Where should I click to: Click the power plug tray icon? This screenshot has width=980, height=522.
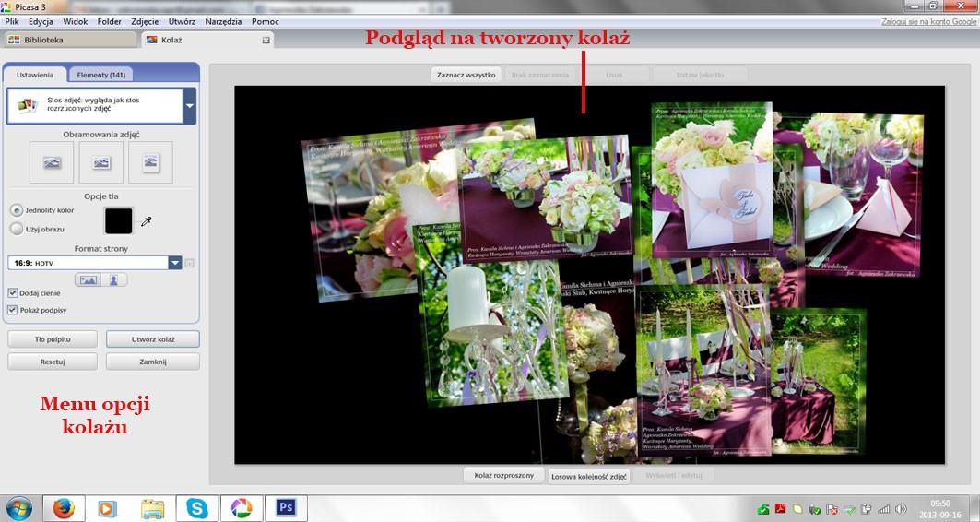pos(867,509)
